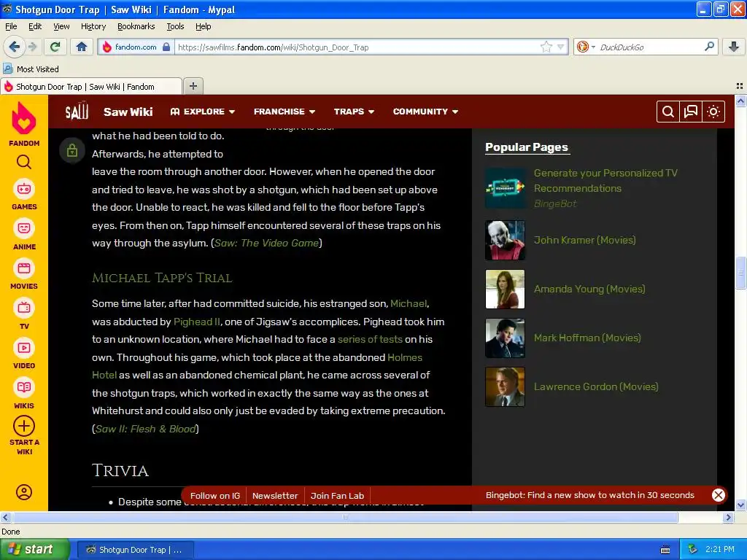The width and height of the screenshot is (747, 560).
Task: Open the keyboard icon in system tray
Action: coord(665,550)
